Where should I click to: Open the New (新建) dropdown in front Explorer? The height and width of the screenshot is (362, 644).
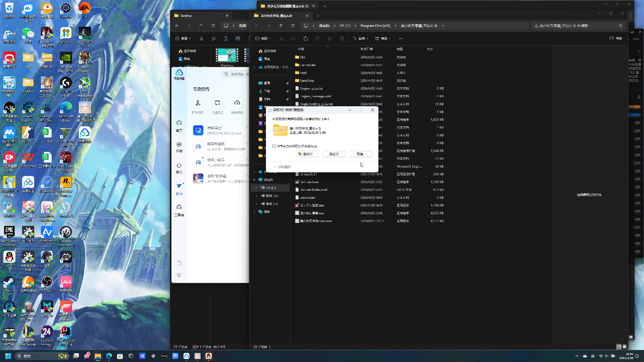[263, 39]
